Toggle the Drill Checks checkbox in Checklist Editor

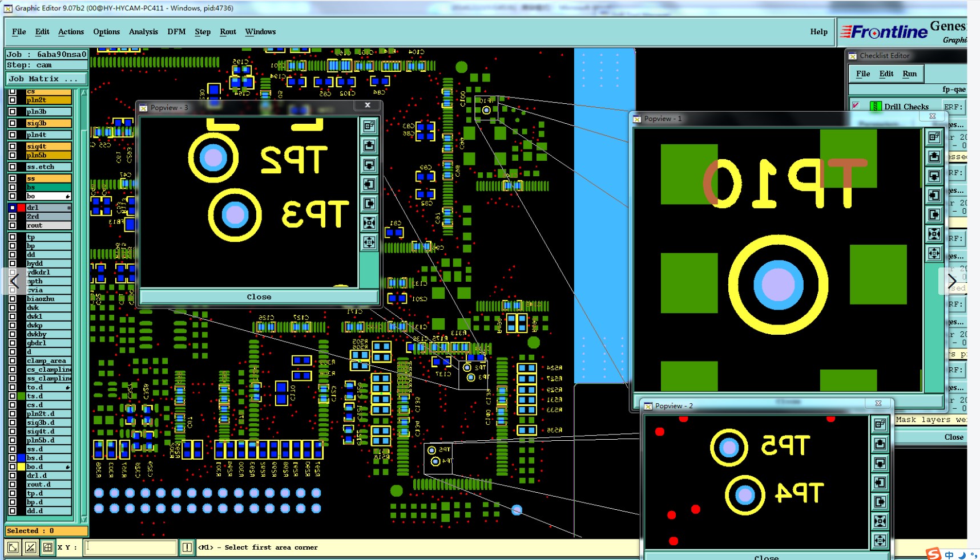856,106
